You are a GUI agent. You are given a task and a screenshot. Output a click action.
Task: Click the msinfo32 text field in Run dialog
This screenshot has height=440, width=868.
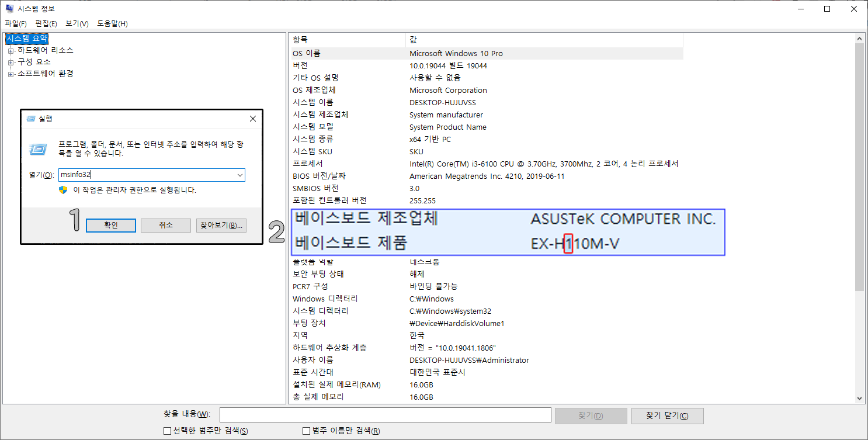(x=147, y=175)
